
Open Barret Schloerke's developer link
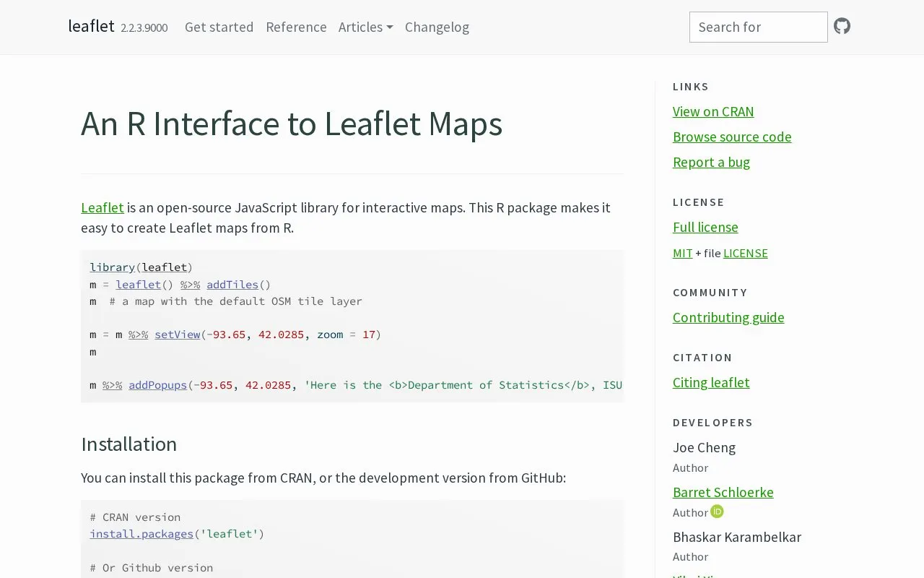(x=723, y=492)
